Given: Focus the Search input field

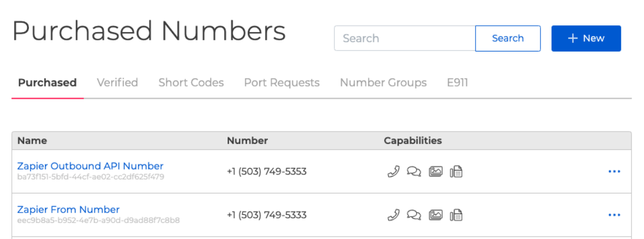Looking at the screenshot, I should pos(405,38).
